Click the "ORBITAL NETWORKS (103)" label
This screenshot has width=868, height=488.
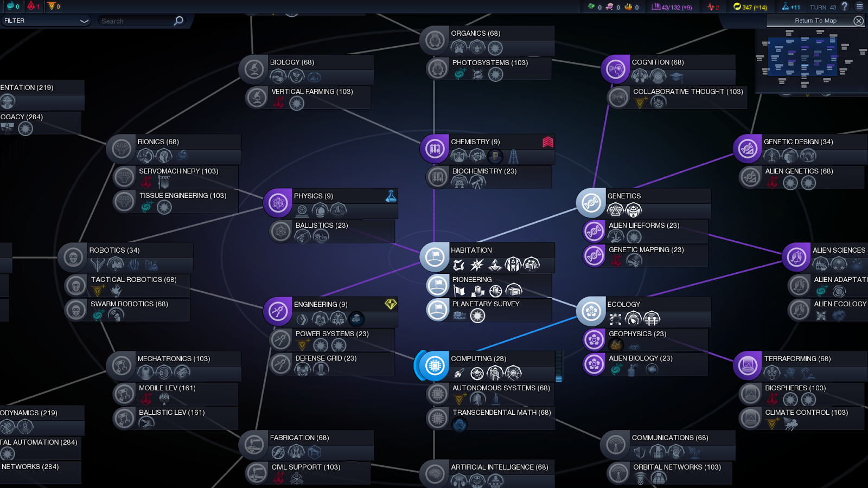click(677, 467)
